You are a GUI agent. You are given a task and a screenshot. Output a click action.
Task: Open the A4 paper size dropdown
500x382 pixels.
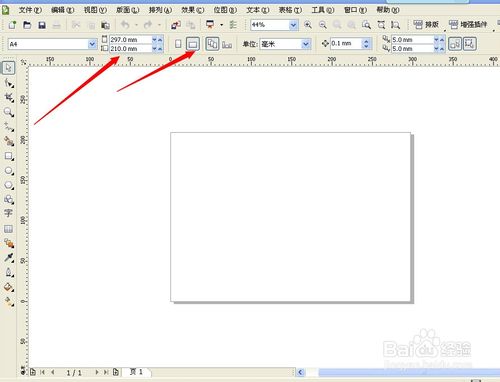tap(92, 44)
